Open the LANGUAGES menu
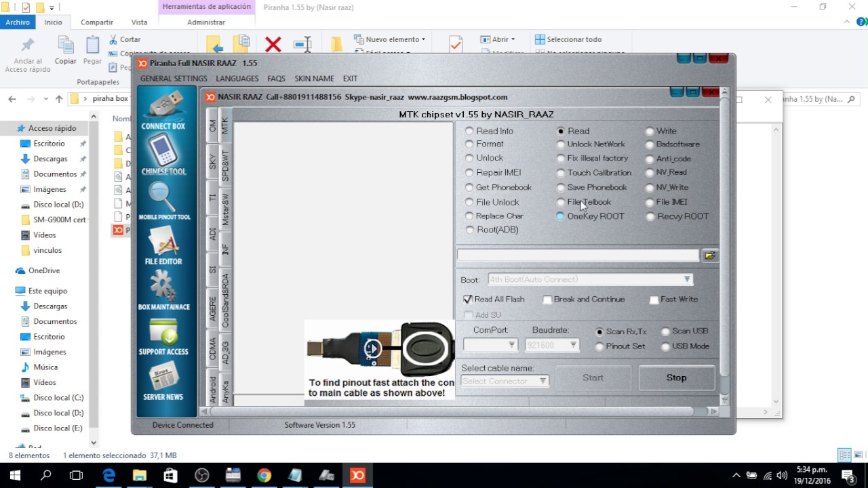This screenshot has width=868, height=488. [237, 79]
